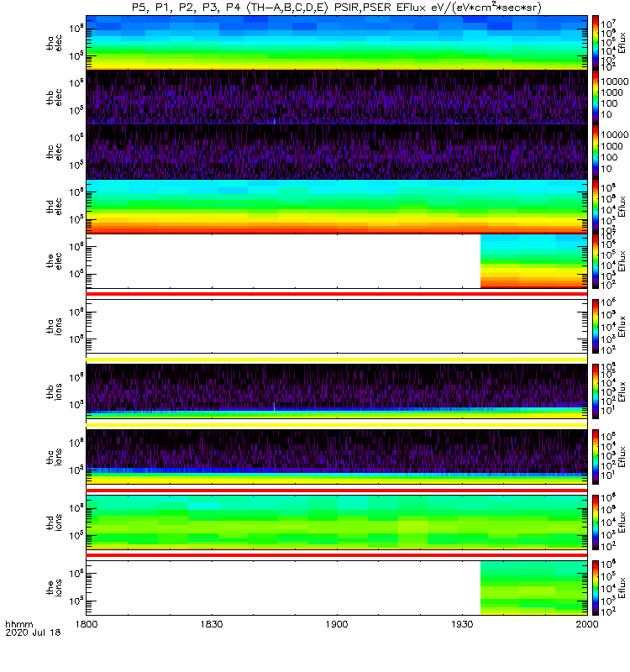The image size is (630, 672).
Task: Select the 'thc ions' panel label
Action: tap(55, 457)
